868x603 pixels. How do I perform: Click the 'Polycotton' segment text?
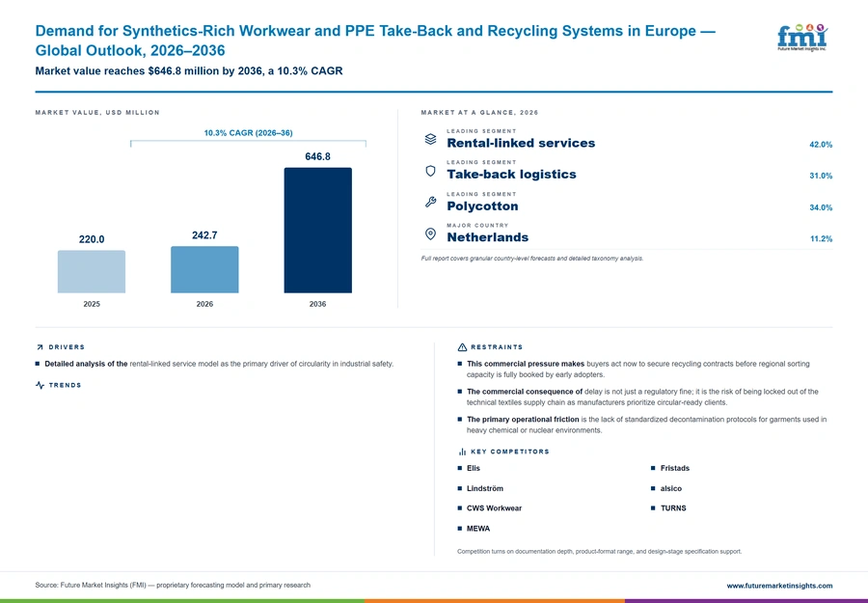tap(483, 206)
